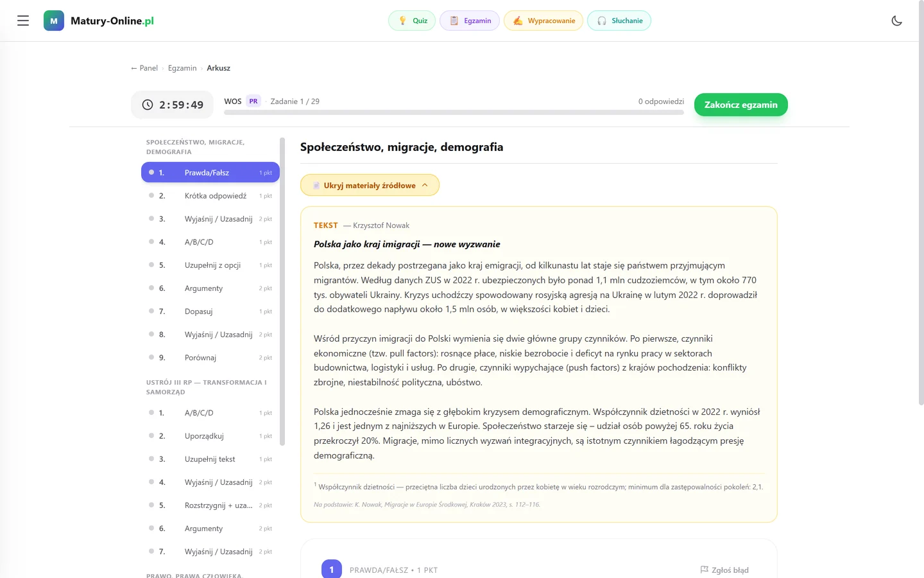Click the "PRAWDA/FAŁSZ • 1 PKT" label
924x578 pixels.
(393, 570)
